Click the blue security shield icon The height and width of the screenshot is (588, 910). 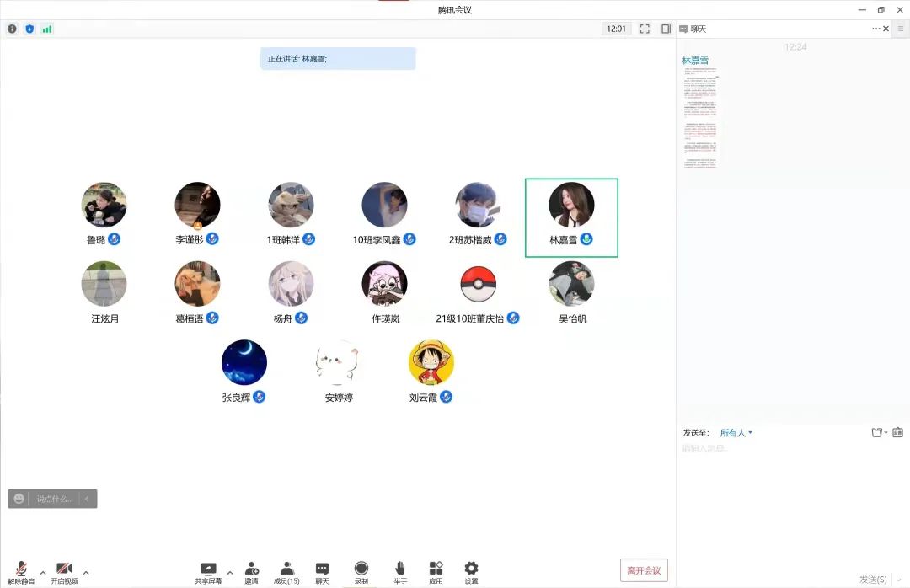tap(29, 29)
